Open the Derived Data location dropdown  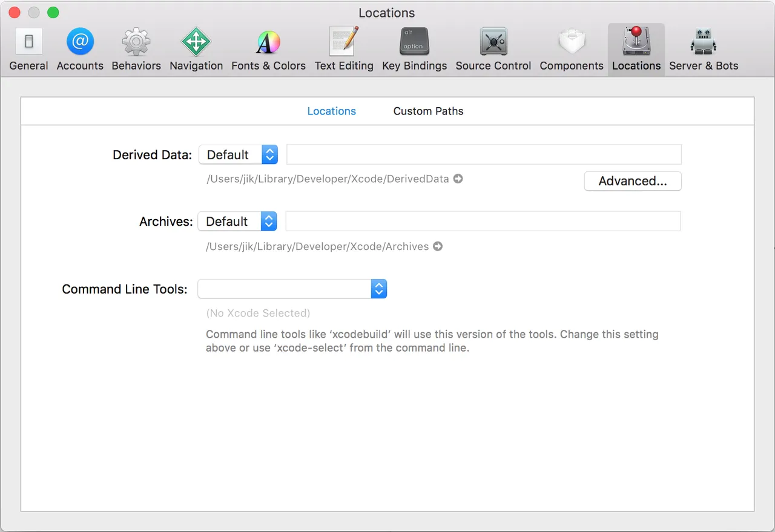click(238, 154)
